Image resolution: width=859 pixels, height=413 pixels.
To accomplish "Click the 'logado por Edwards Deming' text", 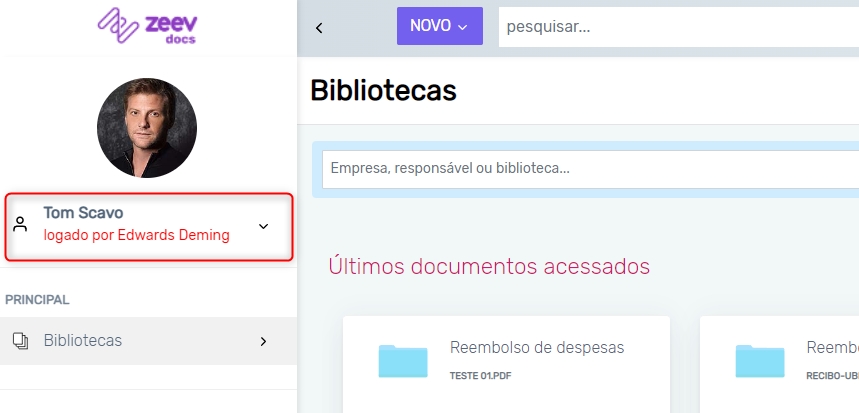I will click(136, 236).
